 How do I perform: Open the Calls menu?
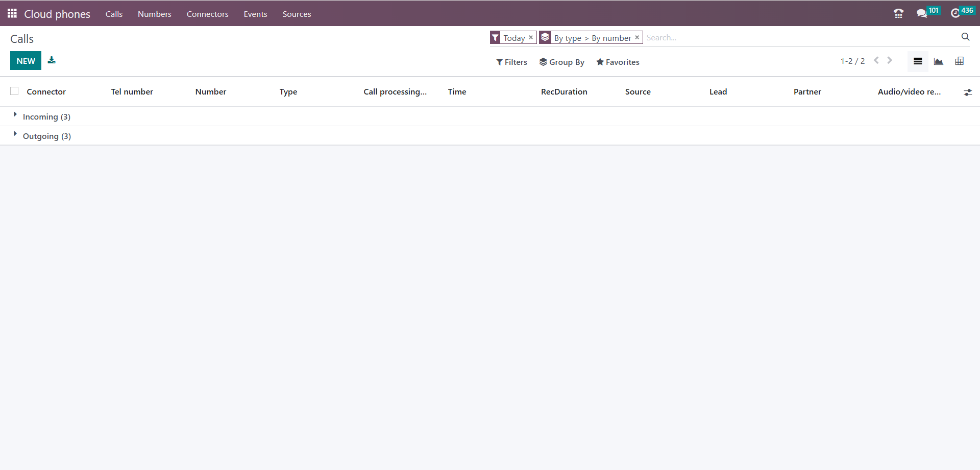pos(114,14)
